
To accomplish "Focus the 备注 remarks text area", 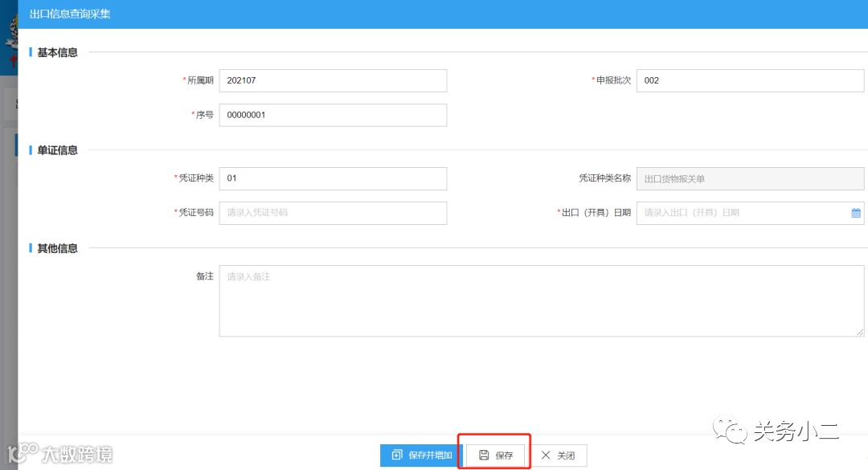I will 542,300.
